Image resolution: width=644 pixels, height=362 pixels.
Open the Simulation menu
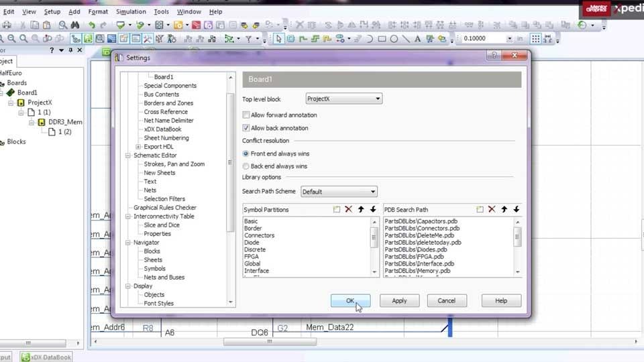coord(130,11)
